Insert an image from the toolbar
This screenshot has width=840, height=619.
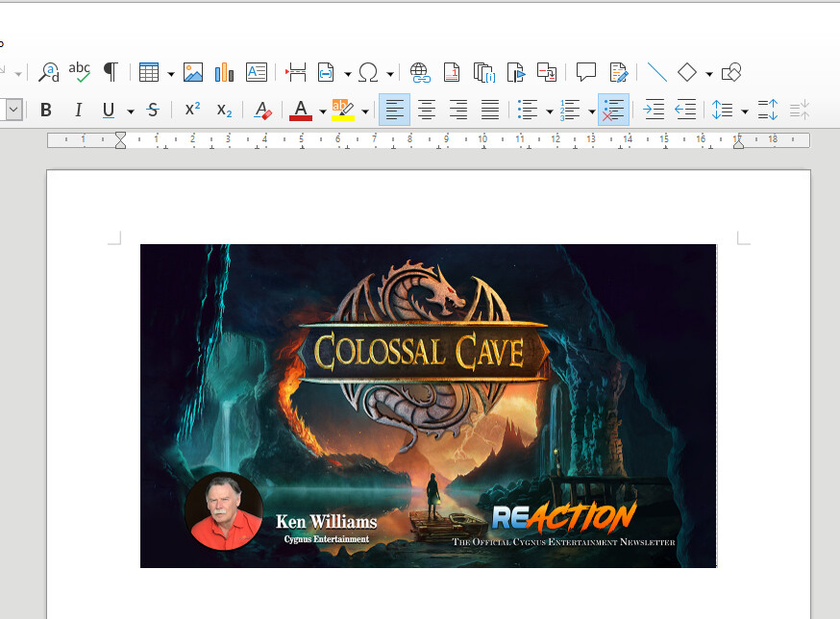(193, 72)
